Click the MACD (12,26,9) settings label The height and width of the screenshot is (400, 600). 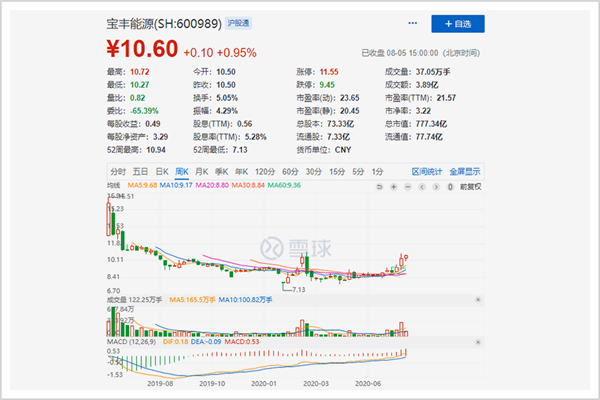point(131,341)
